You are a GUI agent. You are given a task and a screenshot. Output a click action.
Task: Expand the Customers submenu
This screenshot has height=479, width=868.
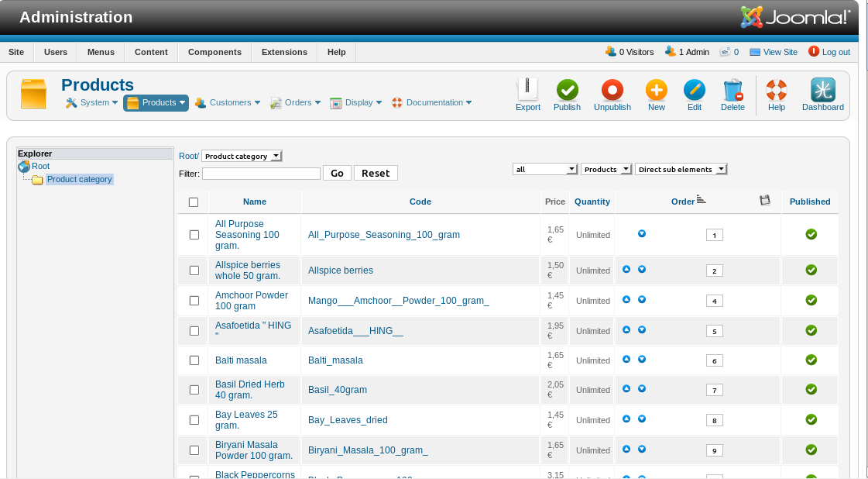227,102
